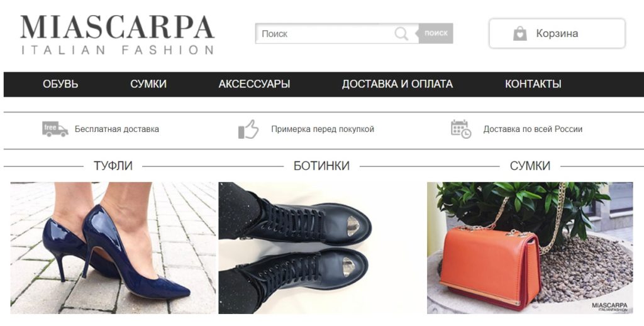
Task: Click the ТУФЛИ category heading
Action: click(x=113, y=166)
